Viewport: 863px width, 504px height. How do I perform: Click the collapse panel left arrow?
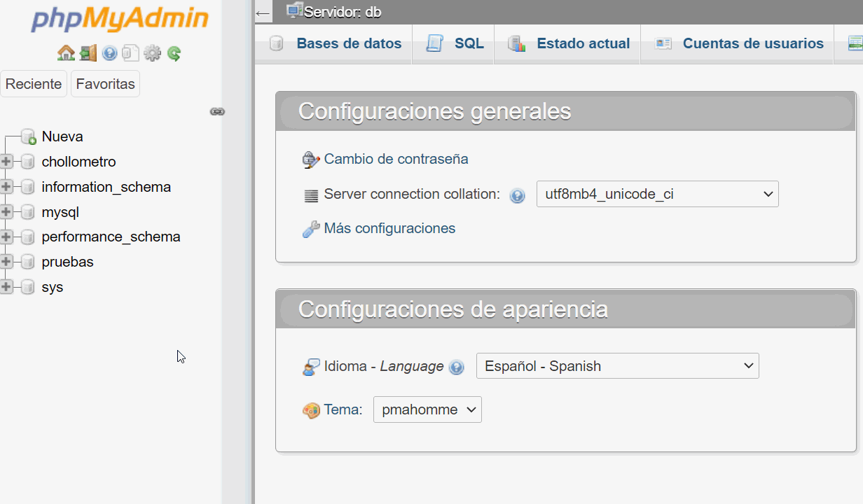tap(263, 13)
